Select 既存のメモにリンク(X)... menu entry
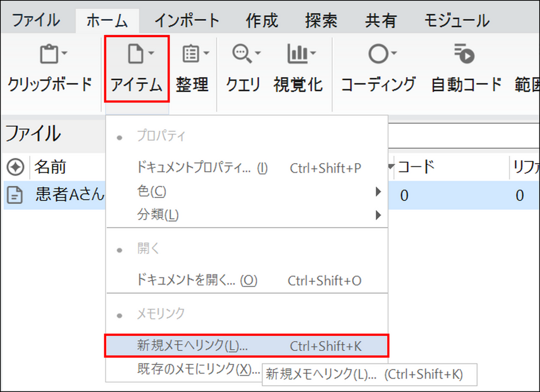540x392 pixels. point(194,370)
